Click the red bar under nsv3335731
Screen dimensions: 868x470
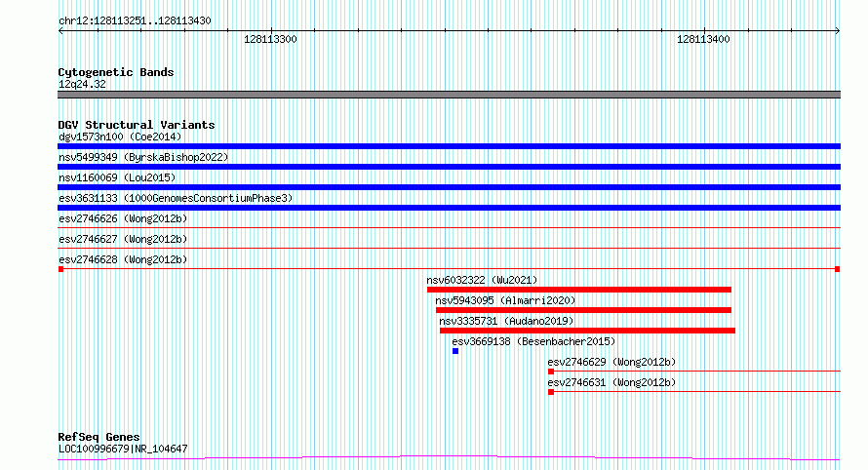tap(587, 331)
